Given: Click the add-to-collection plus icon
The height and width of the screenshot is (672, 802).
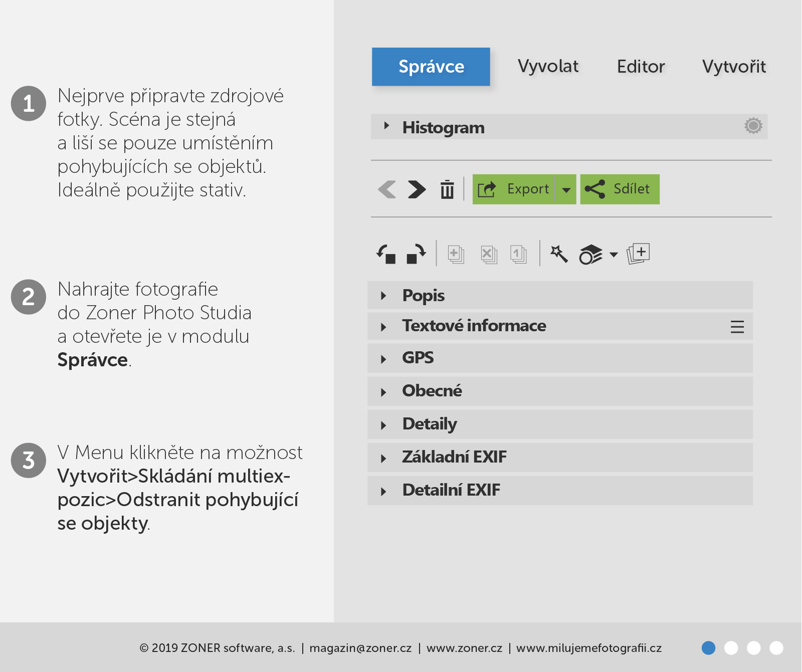Looking at the screenshot, I should coord(638,254).
